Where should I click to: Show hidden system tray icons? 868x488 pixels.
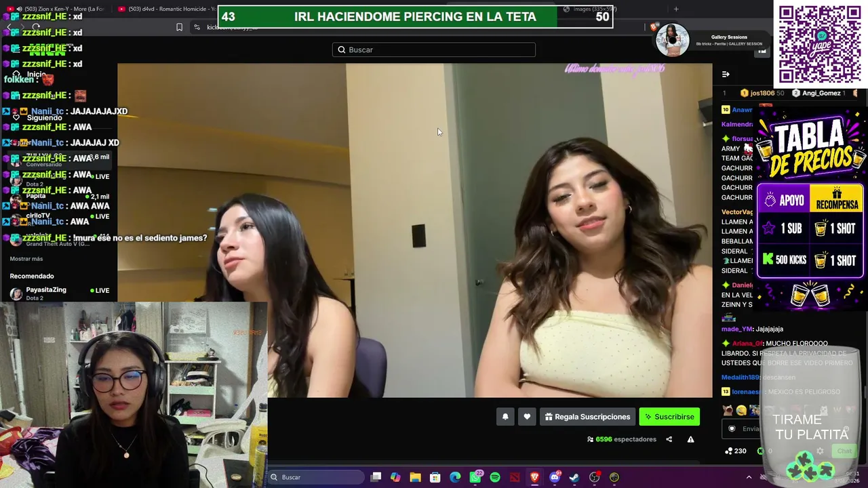(749, 477)
